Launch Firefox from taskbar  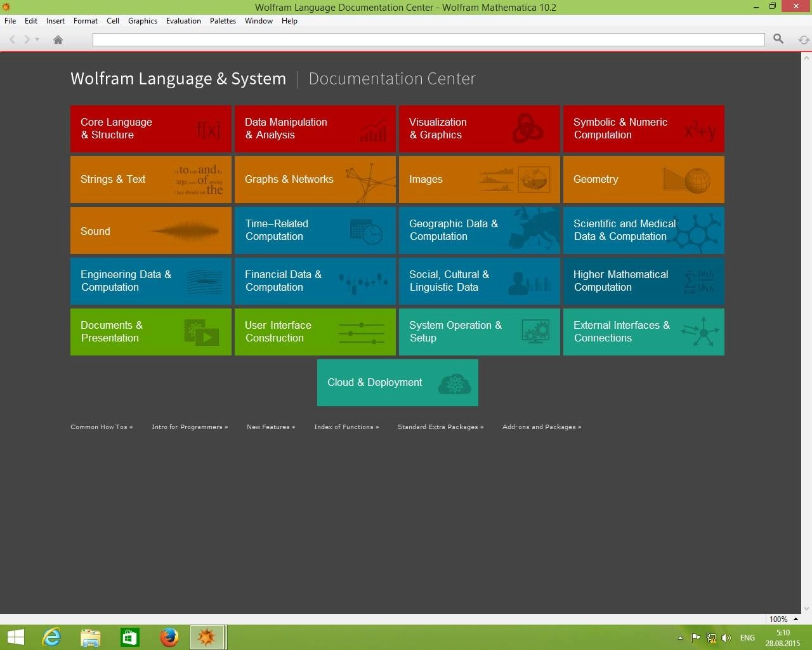169,637
